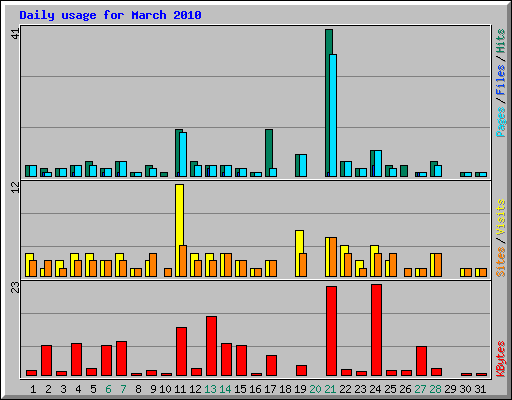Click green weekend day label 7
512x400 pixels.
point(123,389)
